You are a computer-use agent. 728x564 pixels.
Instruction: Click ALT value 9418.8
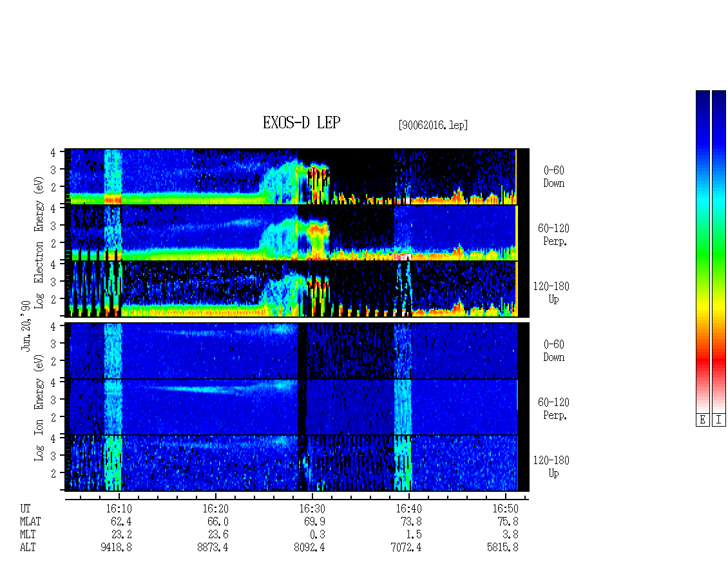pos(116,548)
